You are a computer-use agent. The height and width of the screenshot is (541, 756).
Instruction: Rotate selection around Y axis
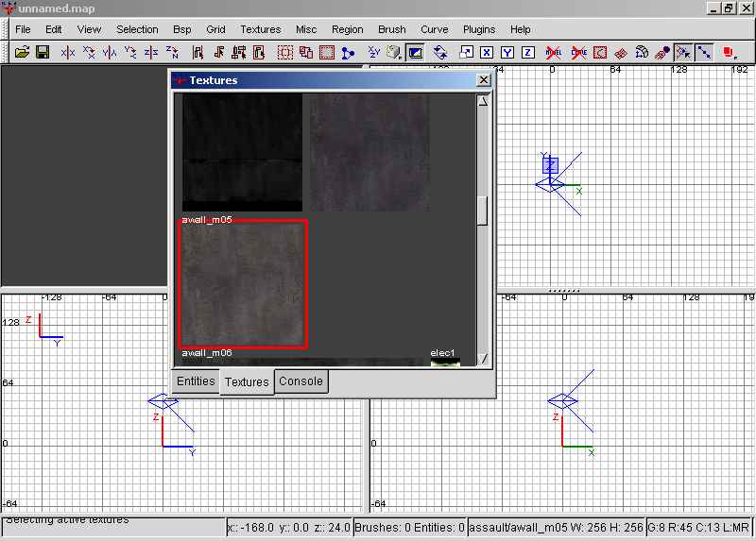tap(130, 53)
